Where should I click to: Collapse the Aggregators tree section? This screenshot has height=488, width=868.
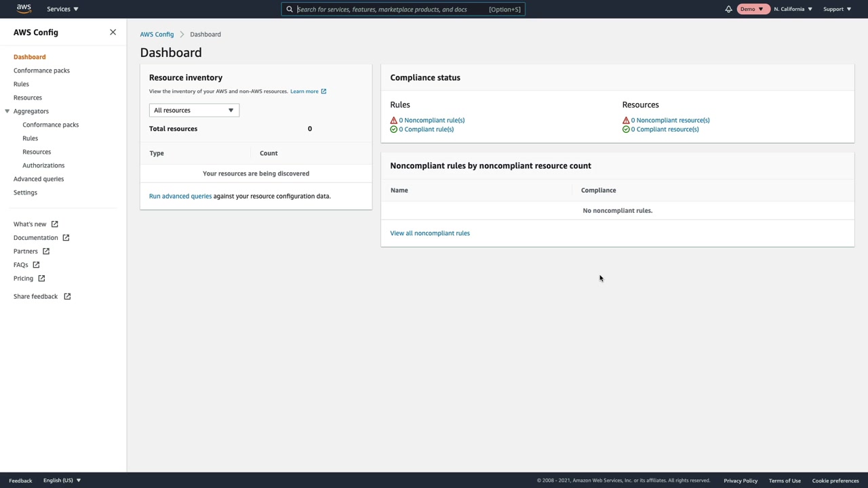(7, 111)
